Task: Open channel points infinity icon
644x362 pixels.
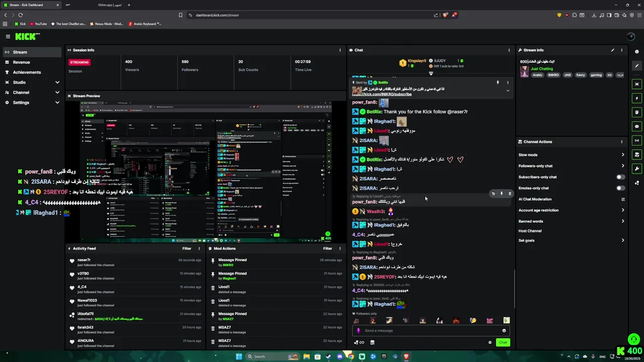Action: tap(359, 342)
